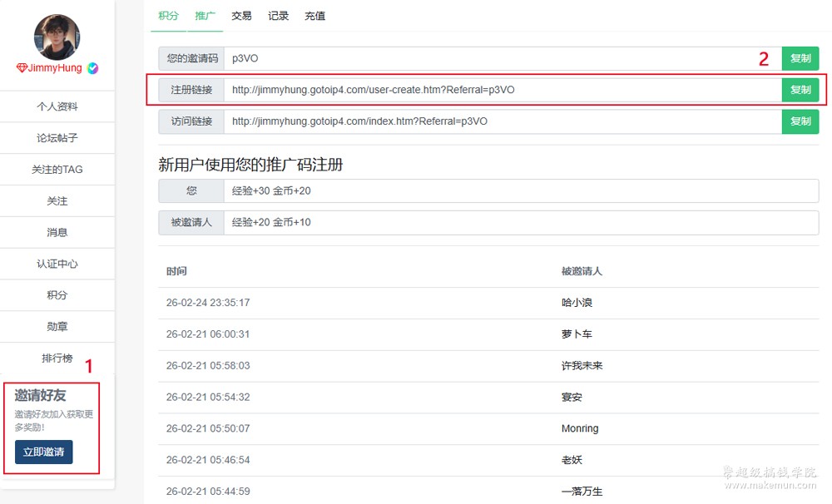The image size is (832, 504).
Task: Copy the 访问链接 index URL
Action: tap(800, 121)
